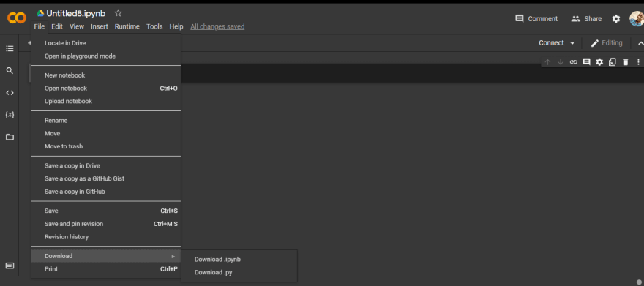Expand the Download submenu
The height and width of the screenshot is (286, 644).
(106, 256)
